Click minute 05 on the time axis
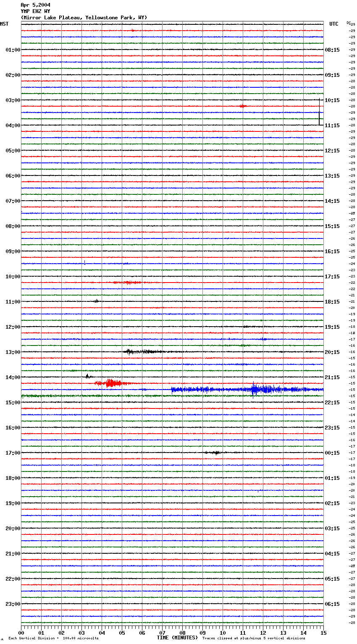The height and width of the screenshot is (644, 357). click(122, 633)
